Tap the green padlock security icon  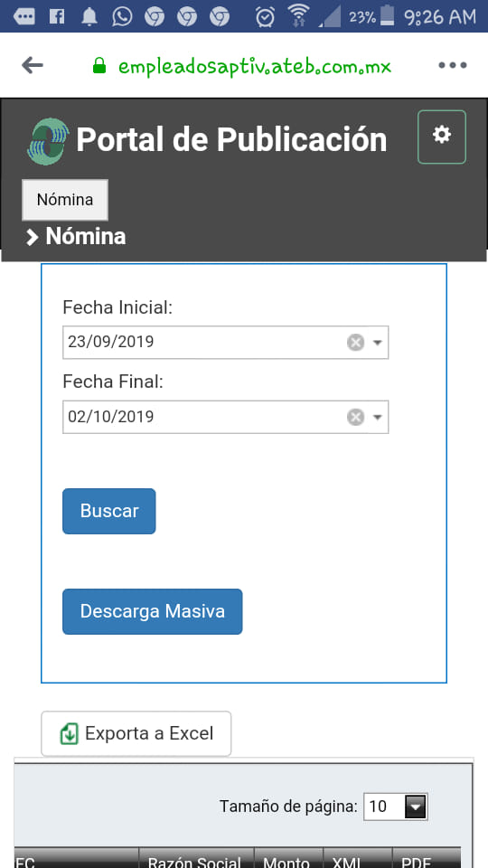[x=99, y=66]
